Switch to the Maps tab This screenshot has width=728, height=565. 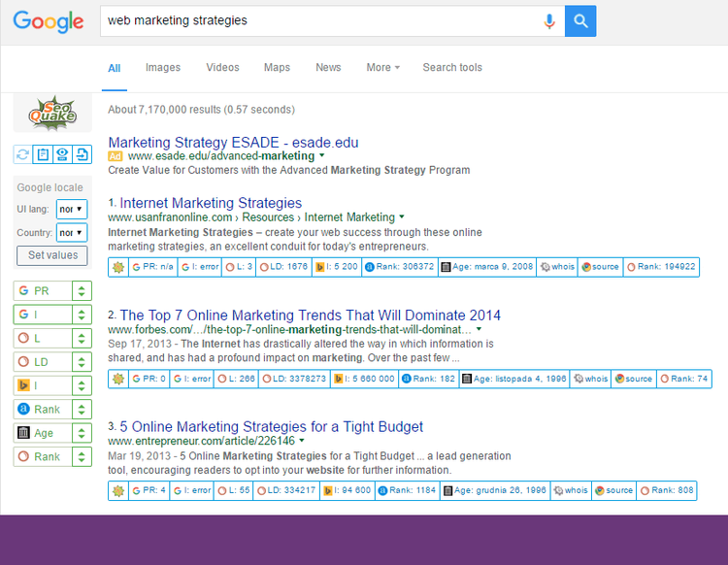[277, 68]
